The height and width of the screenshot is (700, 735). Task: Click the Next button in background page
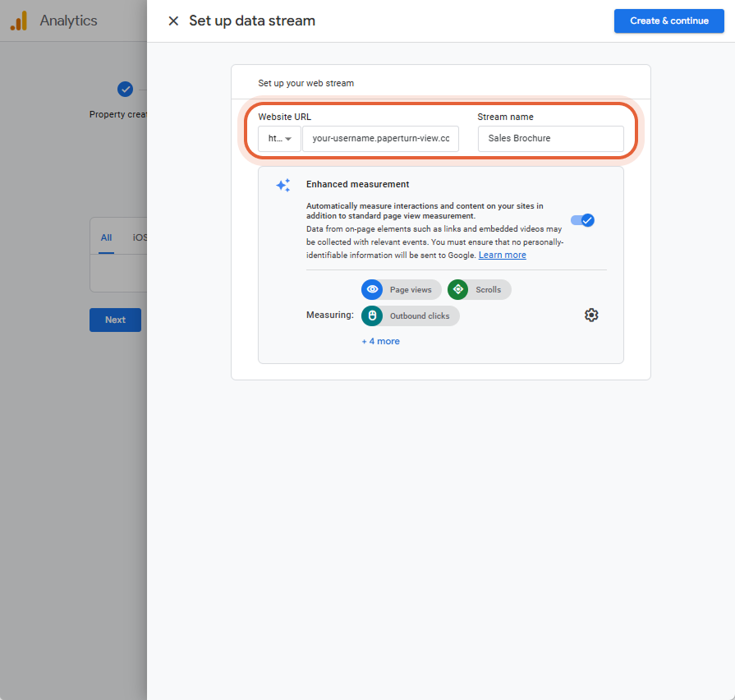115,320
